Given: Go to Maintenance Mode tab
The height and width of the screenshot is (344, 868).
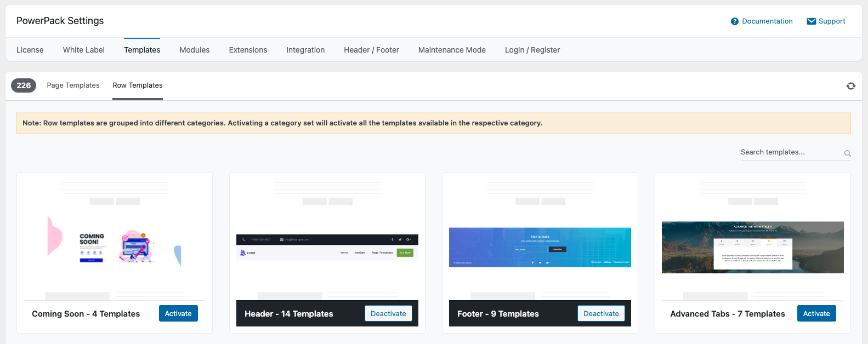Looking at the screenshot, I should (x=452, y=50).
